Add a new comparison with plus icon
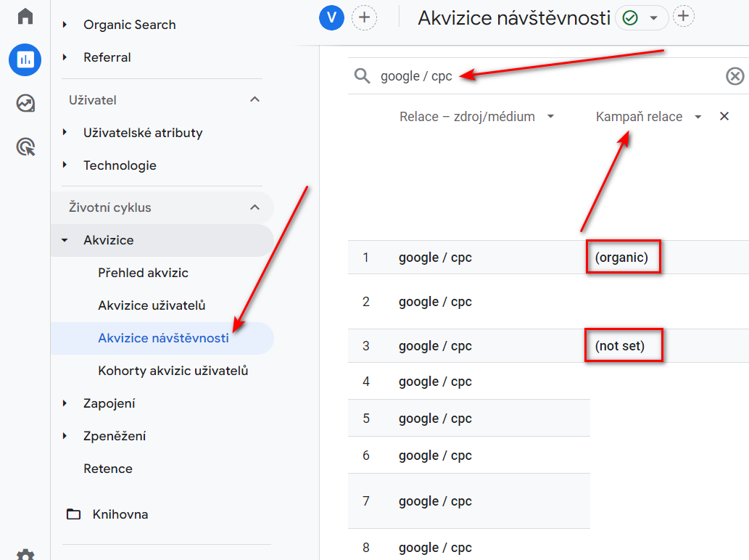The image size is (749, 560). click(364, 17)
